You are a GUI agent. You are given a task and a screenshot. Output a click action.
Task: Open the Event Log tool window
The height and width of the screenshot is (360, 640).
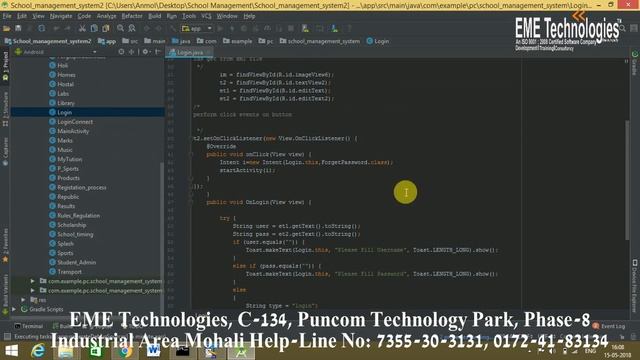[x=609, y=326]
